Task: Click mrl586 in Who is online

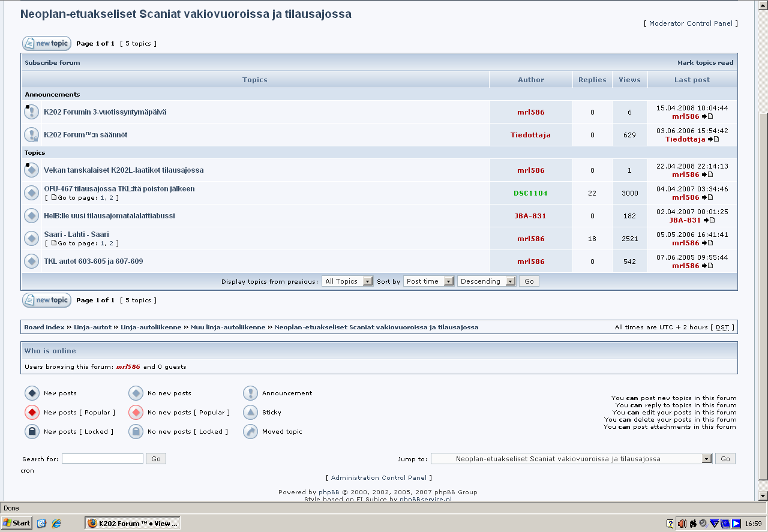Action: (128, 367)
